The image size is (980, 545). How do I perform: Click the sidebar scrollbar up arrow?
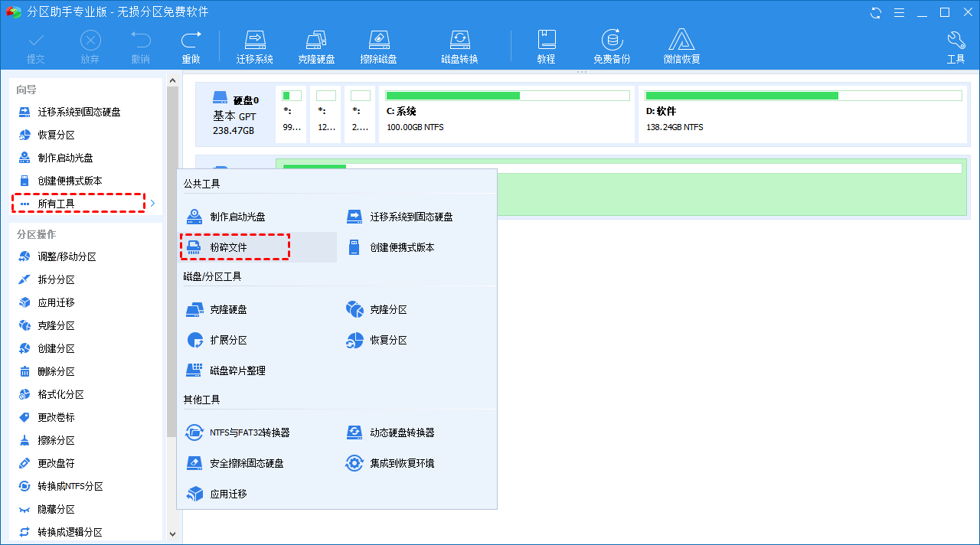[x=172, y=80]
